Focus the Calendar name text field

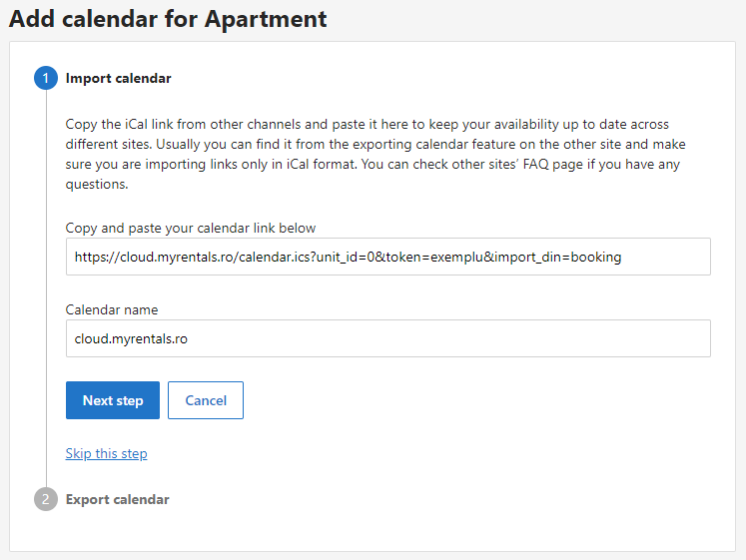click(388, 338)
